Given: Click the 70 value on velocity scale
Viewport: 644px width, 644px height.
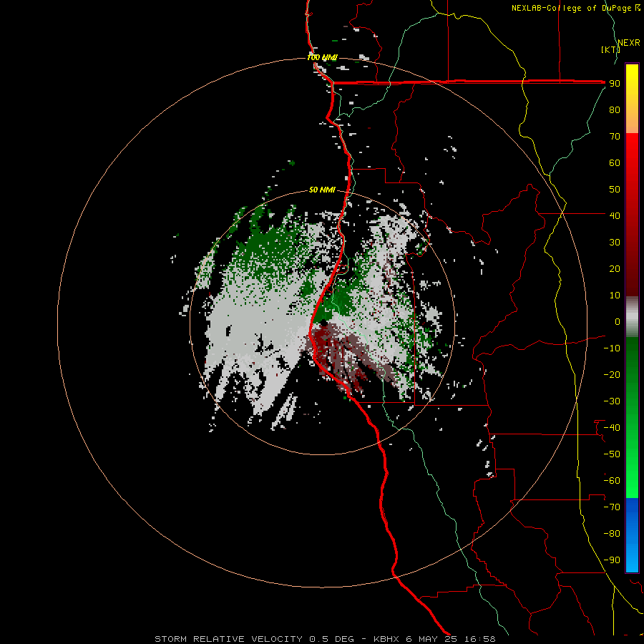Looking at the screenshot, I should coord(615,137).
